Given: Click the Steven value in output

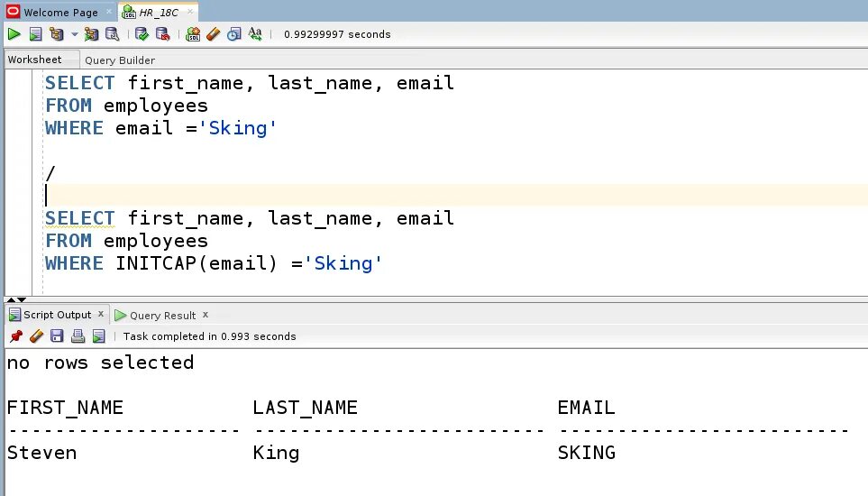Looking at the screenshot, I should pos(41,453).
